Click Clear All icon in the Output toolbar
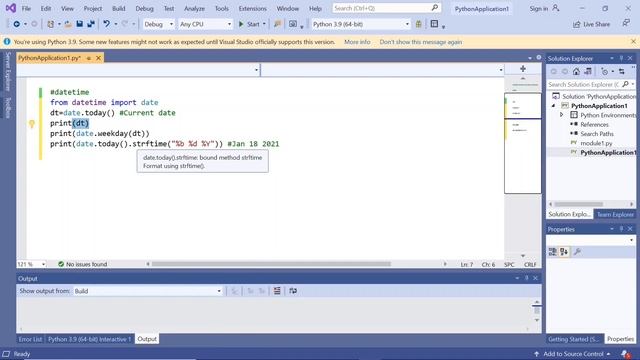 (277, 291)
